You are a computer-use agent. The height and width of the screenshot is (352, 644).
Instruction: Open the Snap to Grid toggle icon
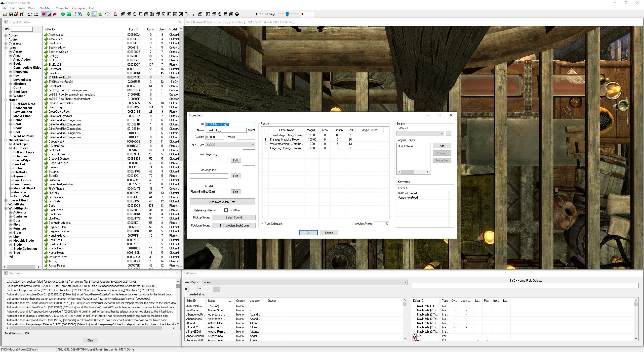click(x=44, y=14)
